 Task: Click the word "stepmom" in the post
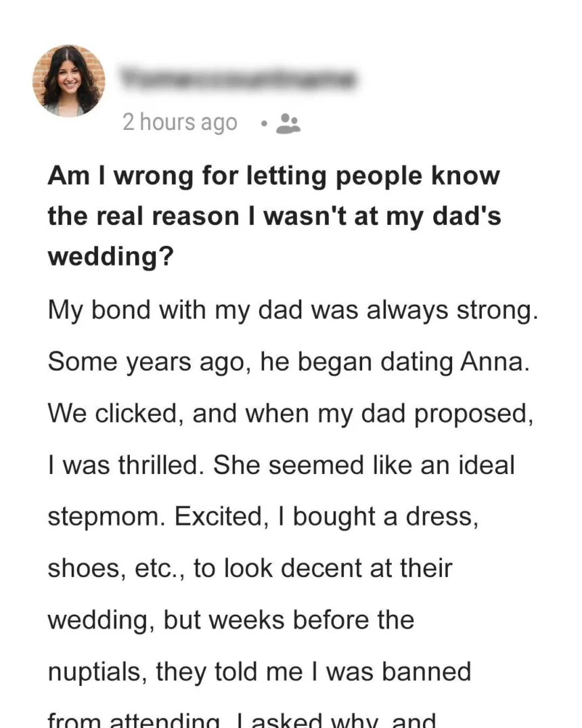click(106, 517)
